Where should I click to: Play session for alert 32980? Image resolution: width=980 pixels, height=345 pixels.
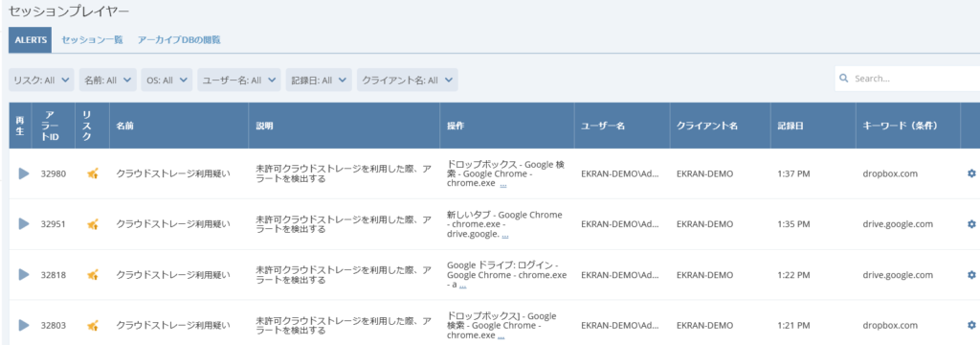pos(24,173)
